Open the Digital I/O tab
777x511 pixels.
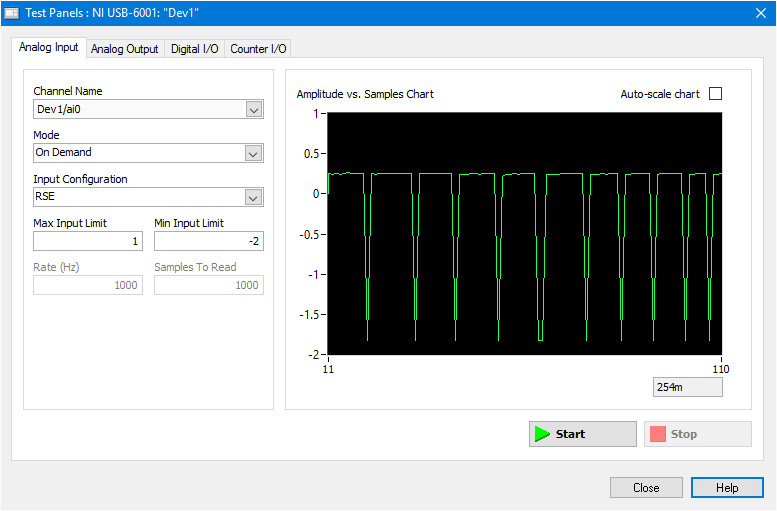pos(194,49)
